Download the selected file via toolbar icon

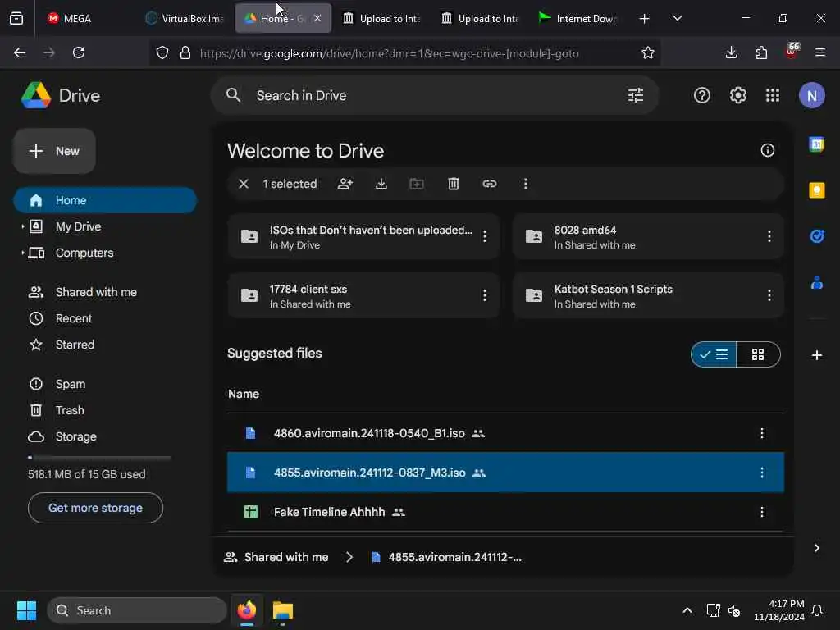pos(381,184)
